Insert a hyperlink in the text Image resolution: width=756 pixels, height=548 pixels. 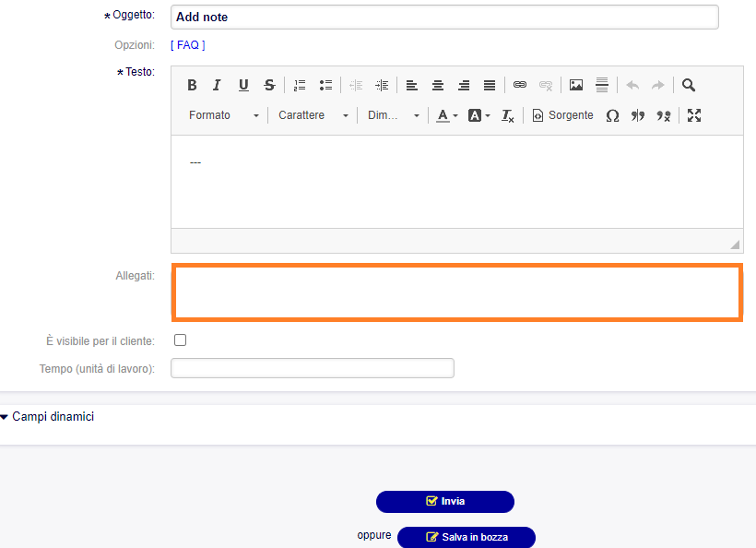pyautogui.click(x=519, y=85)
